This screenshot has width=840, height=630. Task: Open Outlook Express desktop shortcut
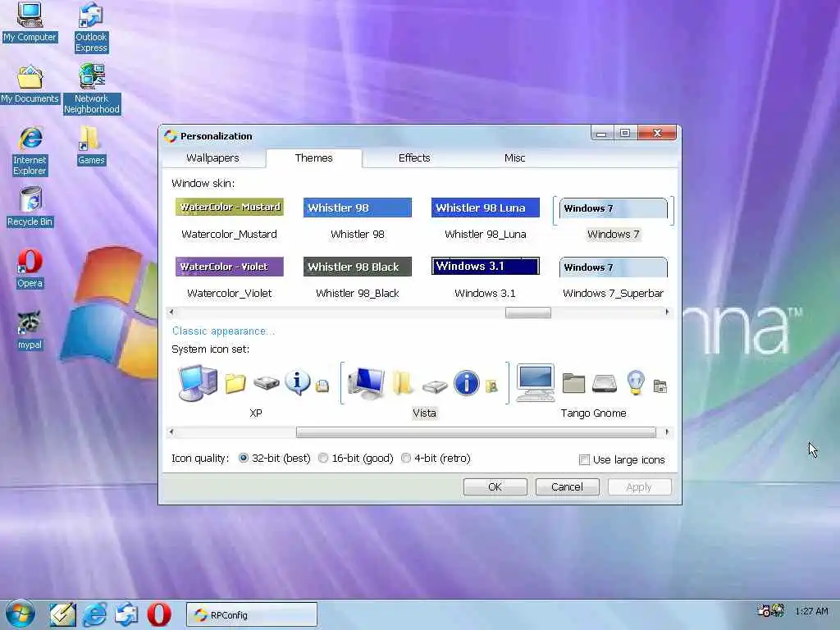(x=91, y=27)
